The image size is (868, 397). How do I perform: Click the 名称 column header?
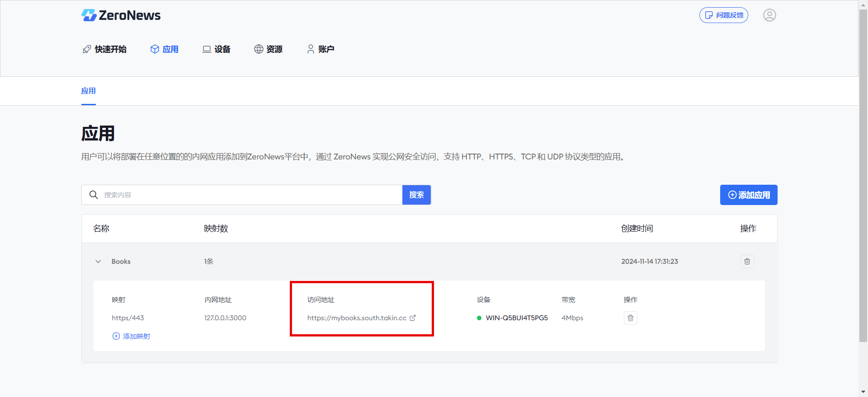[x=101, y=229]
